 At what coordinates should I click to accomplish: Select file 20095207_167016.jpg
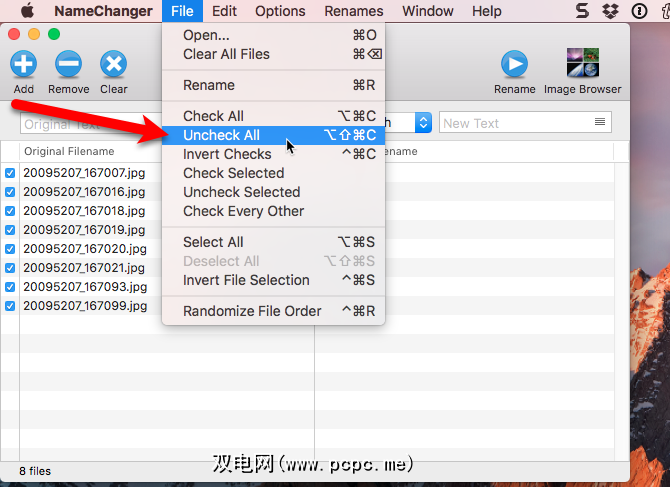point(84,192)
